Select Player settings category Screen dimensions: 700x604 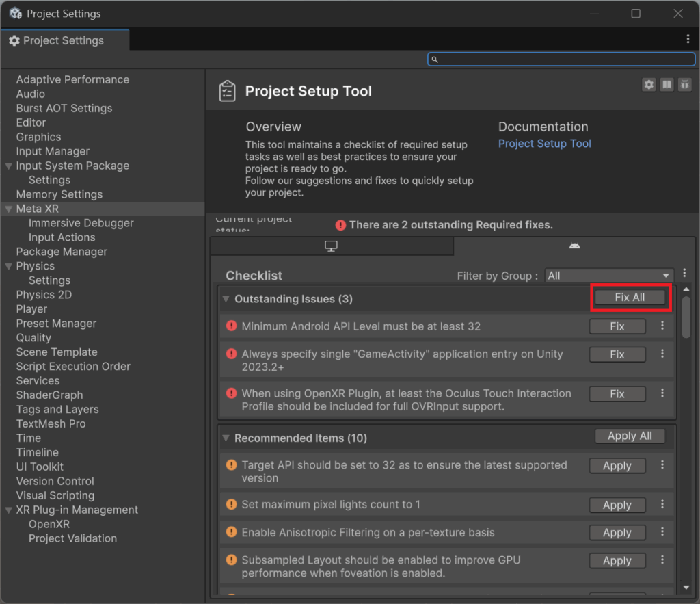point(31,309)
